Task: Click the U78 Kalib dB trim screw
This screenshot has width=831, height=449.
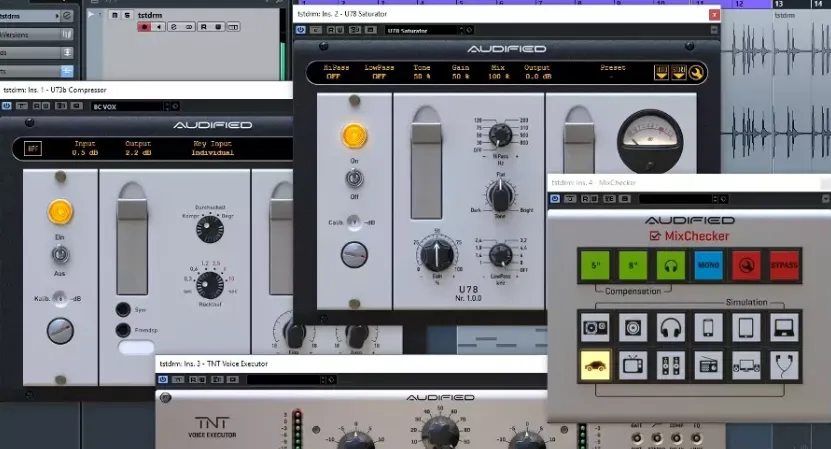Action: pyautogui.click(x=354, y=223)
